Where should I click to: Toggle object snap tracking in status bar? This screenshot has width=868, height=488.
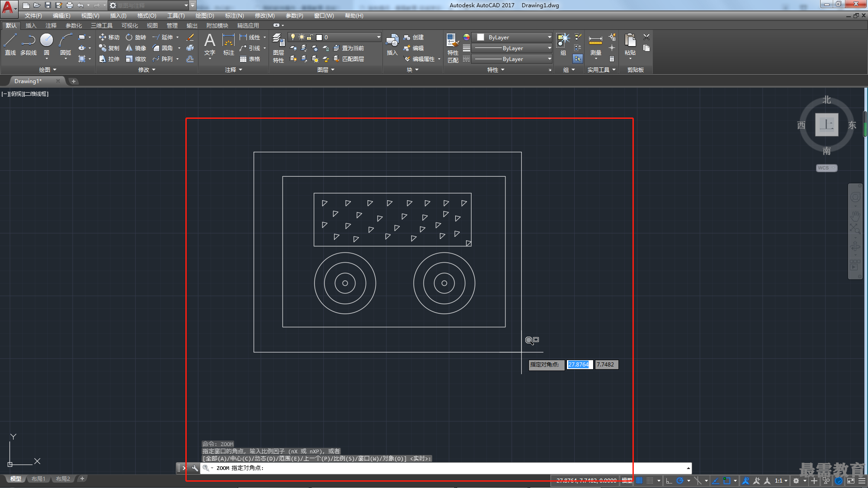point(716,481)
